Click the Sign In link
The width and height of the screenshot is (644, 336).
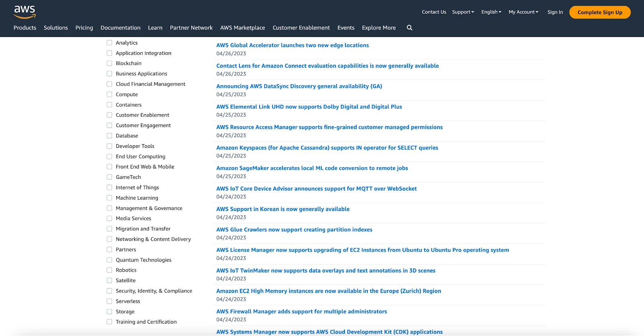coord(555,12)
